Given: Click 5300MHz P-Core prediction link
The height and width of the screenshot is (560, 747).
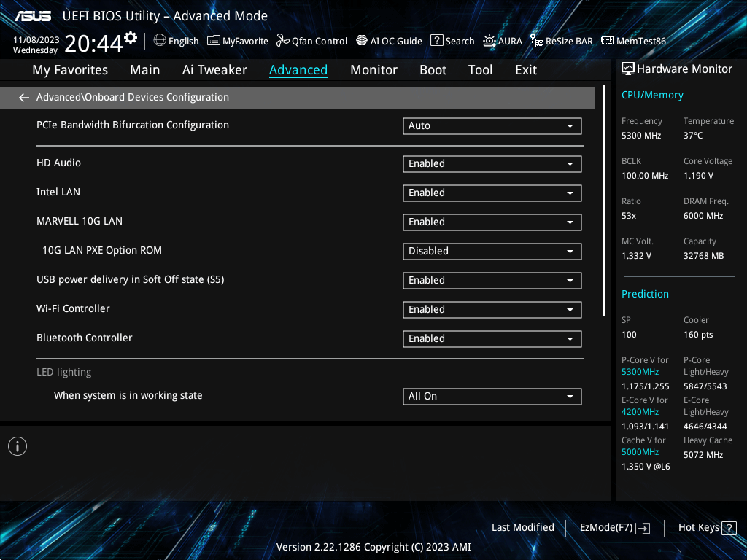Looking at the screenshot, I should tap(640, 372).
